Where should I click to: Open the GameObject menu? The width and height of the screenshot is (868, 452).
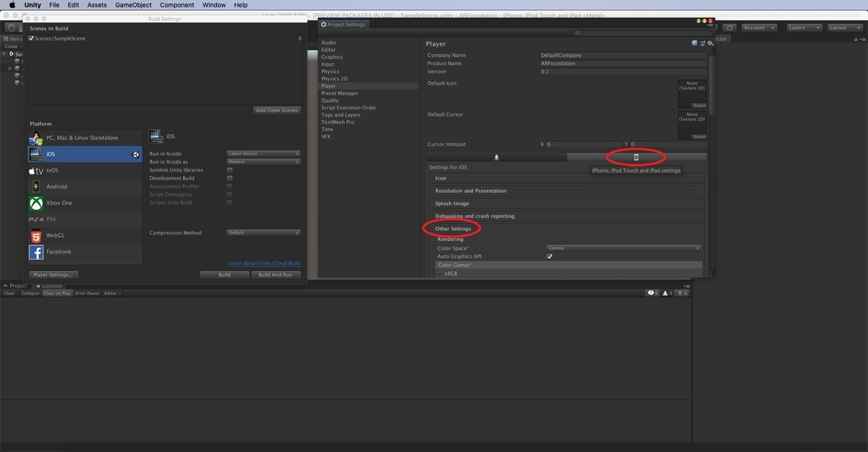pyautogui.click(x=133, y=5)
